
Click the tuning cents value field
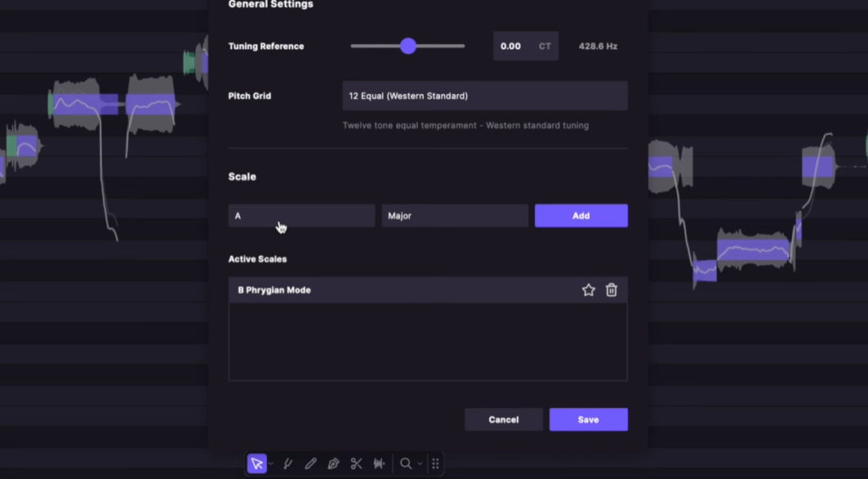pyautogui.click(x=512, y=47)
